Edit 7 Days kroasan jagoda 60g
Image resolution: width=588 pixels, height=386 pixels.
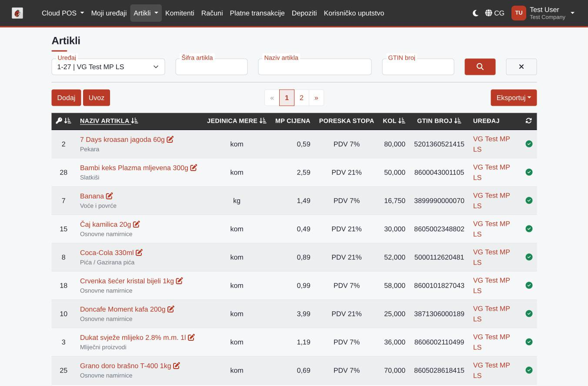(x=170, y=139)
